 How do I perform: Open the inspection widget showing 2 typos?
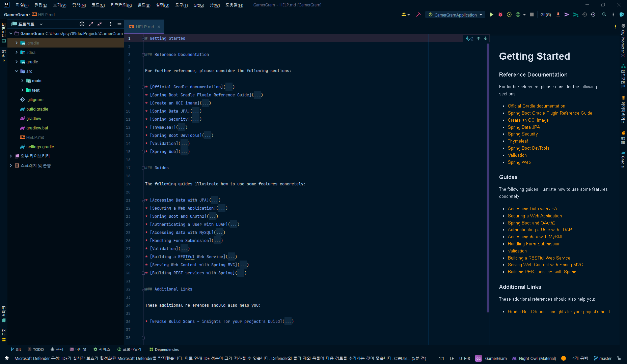469,38
